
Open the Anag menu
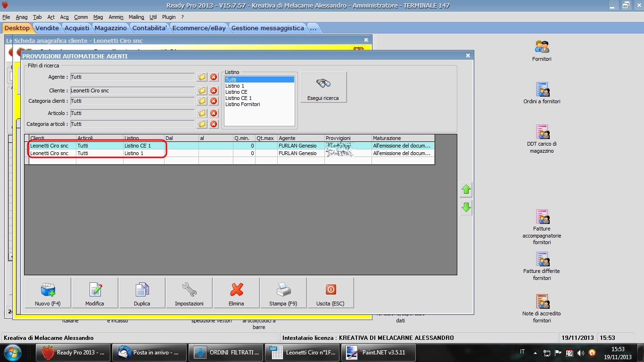click(x=22, y=17)
